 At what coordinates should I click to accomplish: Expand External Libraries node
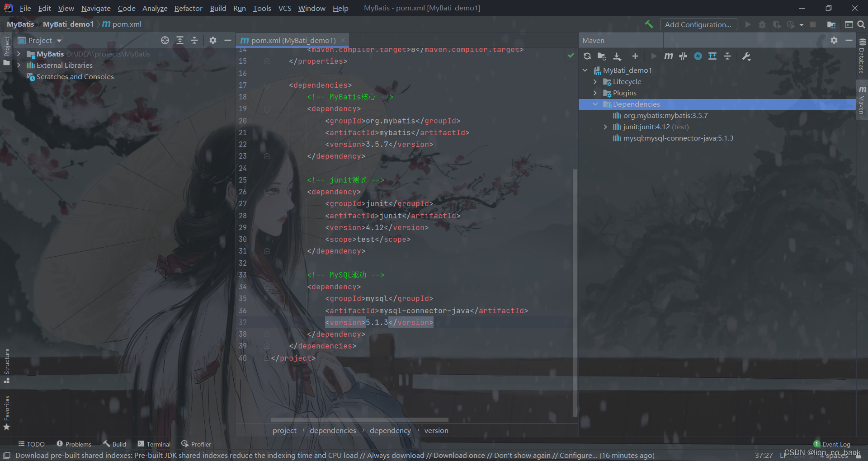(x=19, y=65)
